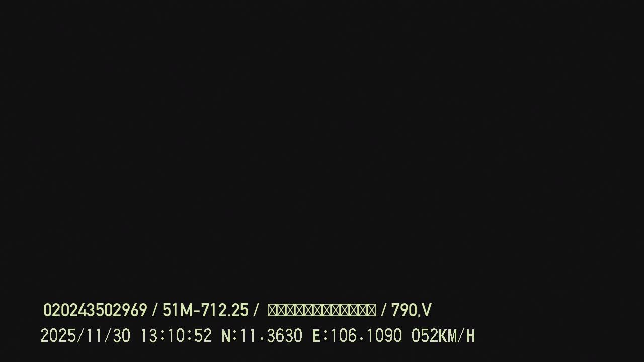Select the speed reading 052KM/H
Image resolution: width=644 pixels, height=362 pixels.
click(x=443, y=336)
